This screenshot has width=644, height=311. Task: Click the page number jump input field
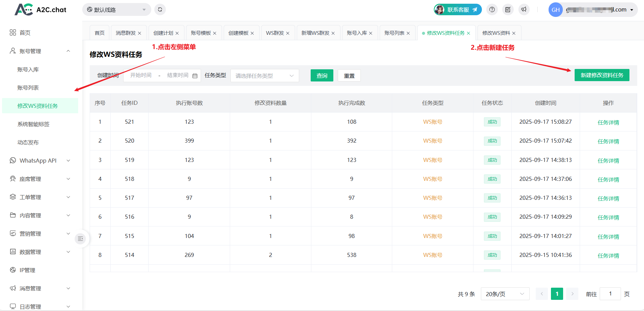pos(610,294)
